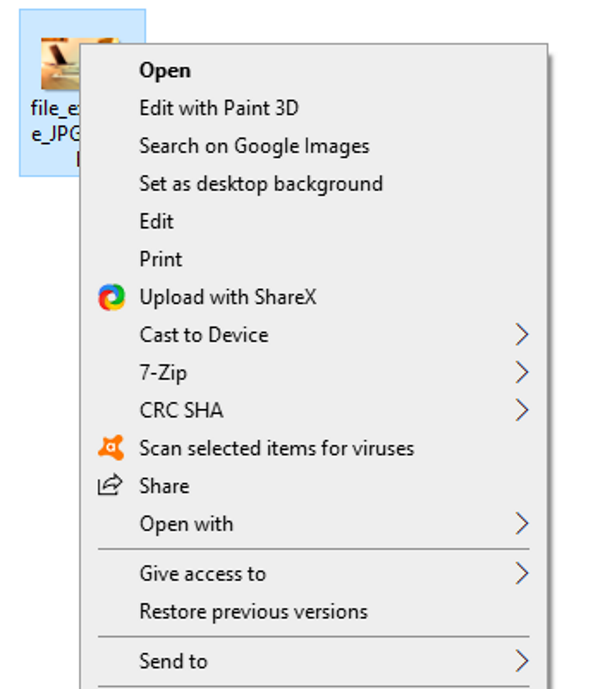The width and height of the screenshot is (600, 689).
Task: Click the Avast antivirus scan icon
Action: click(111, 448)
